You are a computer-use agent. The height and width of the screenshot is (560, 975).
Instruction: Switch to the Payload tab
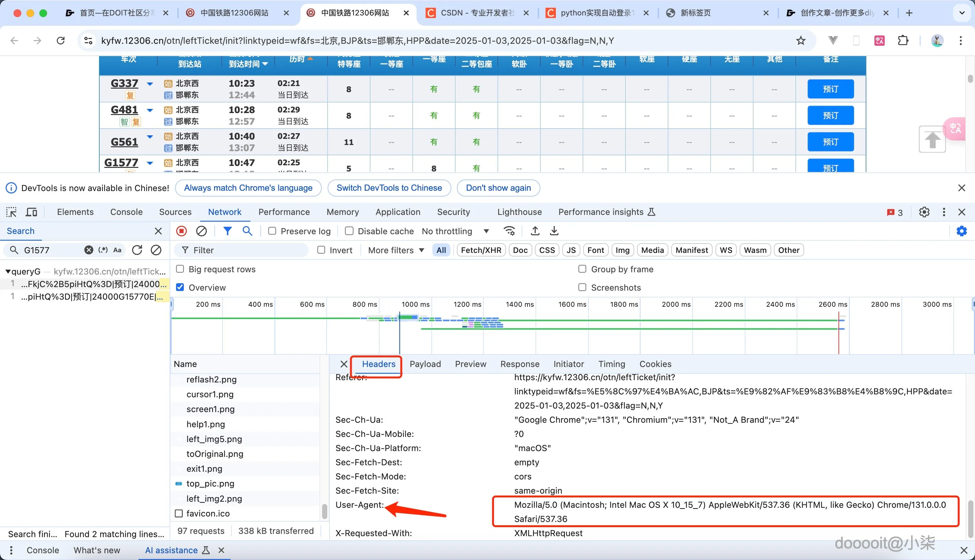point(425,364)
